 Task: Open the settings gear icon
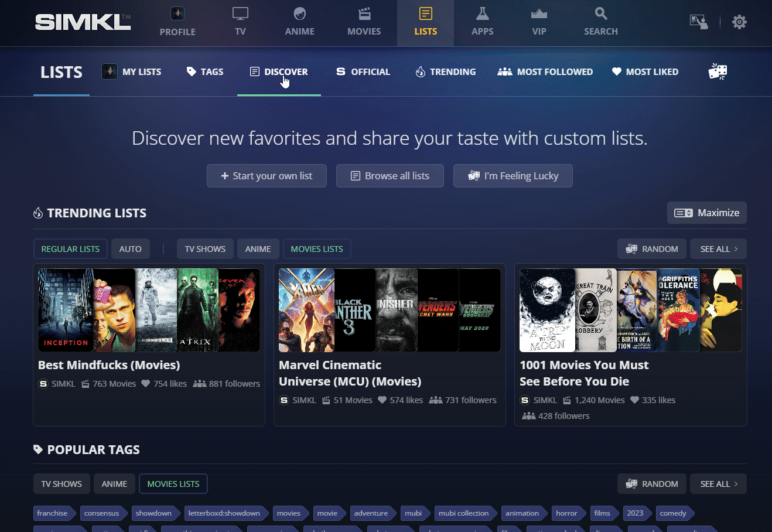(739, 22)
